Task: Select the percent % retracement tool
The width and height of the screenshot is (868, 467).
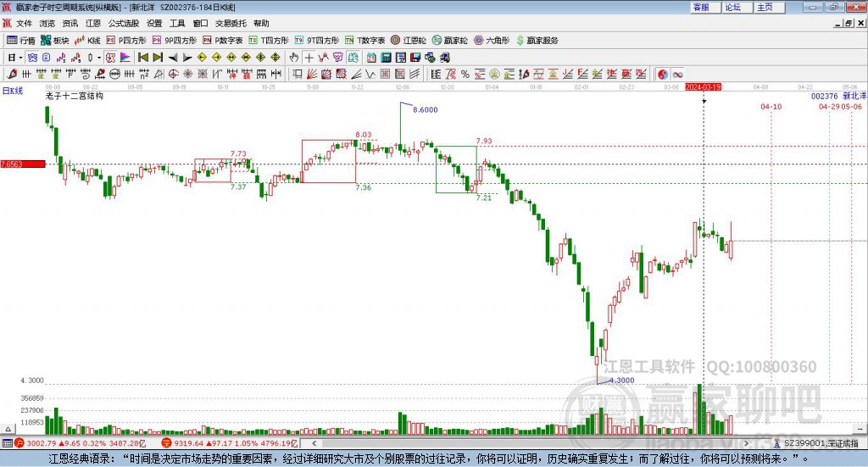Action: [465, 74]
